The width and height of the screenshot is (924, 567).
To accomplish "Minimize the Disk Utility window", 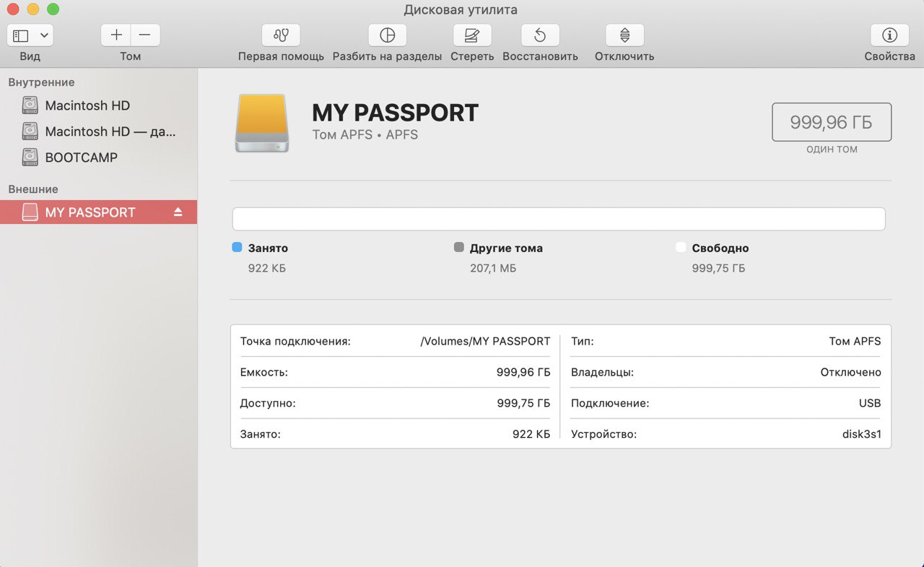I will coord(33,9).
